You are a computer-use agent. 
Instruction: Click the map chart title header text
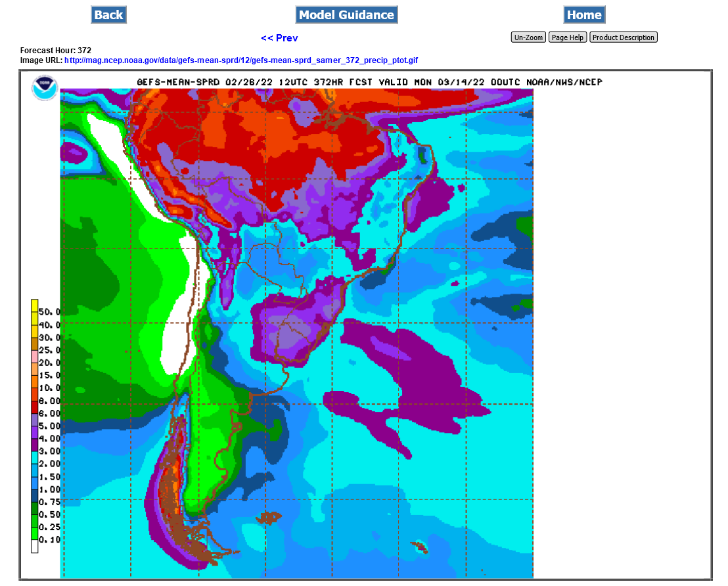point(369,82)
